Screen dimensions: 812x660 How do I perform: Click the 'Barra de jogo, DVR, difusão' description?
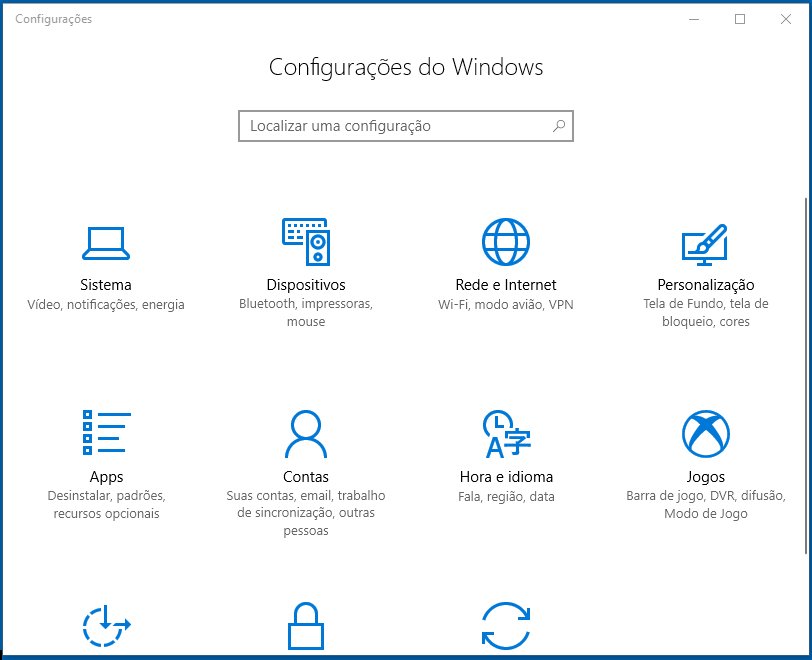point(706,496)
